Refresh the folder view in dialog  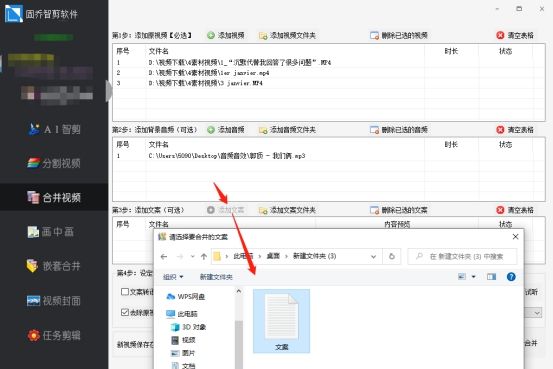391,256
